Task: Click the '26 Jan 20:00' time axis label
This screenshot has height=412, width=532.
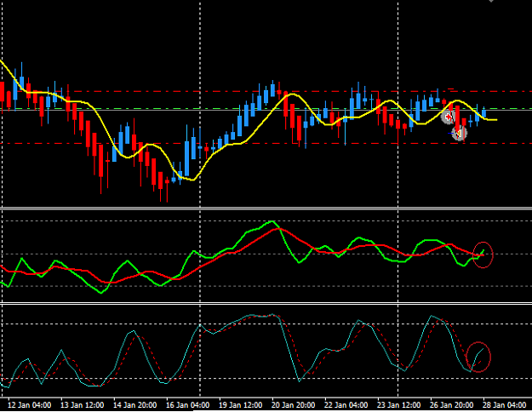Action: click(x=451, y=405)
